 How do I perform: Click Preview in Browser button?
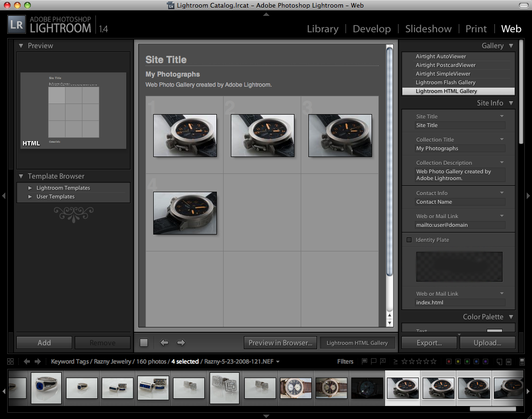click(x=280, y=343)
